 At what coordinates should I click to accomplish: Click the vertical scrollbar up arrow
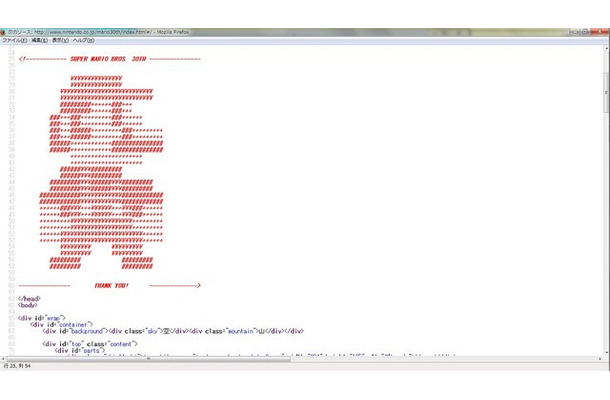(606, 48)
